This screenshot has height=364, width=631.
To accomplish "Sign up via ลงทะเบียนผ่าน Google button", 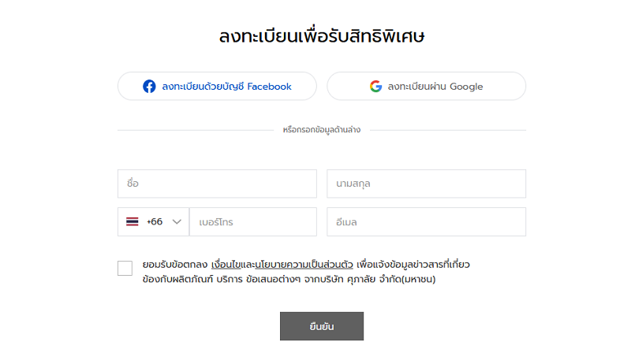I will 427,86.
